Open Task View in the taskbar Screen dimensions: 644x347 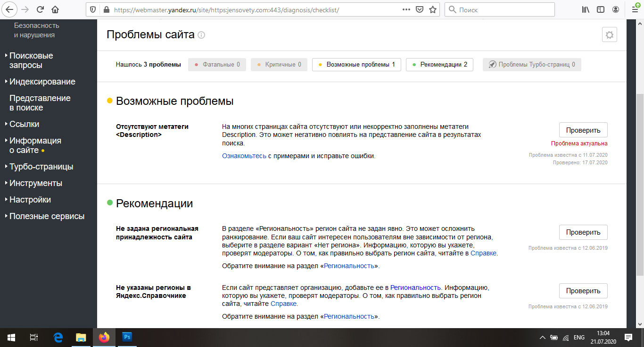34,337
